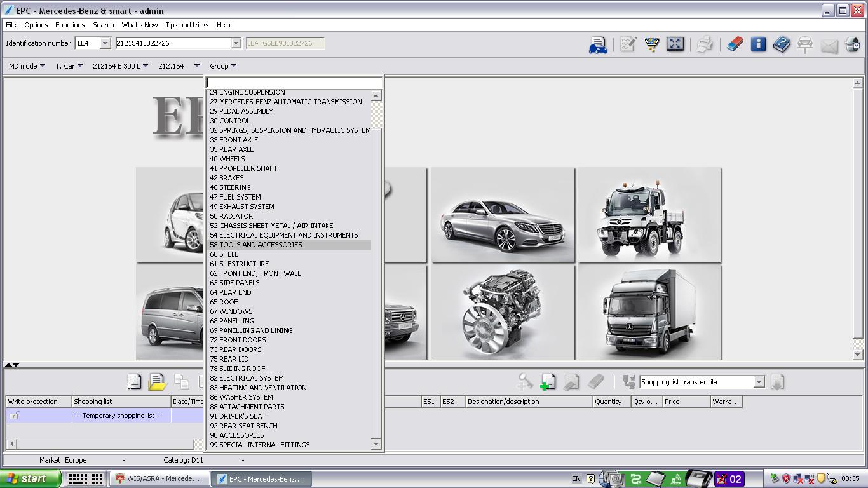Image resolution: width=868 pixels, height=488 pixels.
Task: Open the blue information icon
Action: pyautogui.click(x=758, y=44)
